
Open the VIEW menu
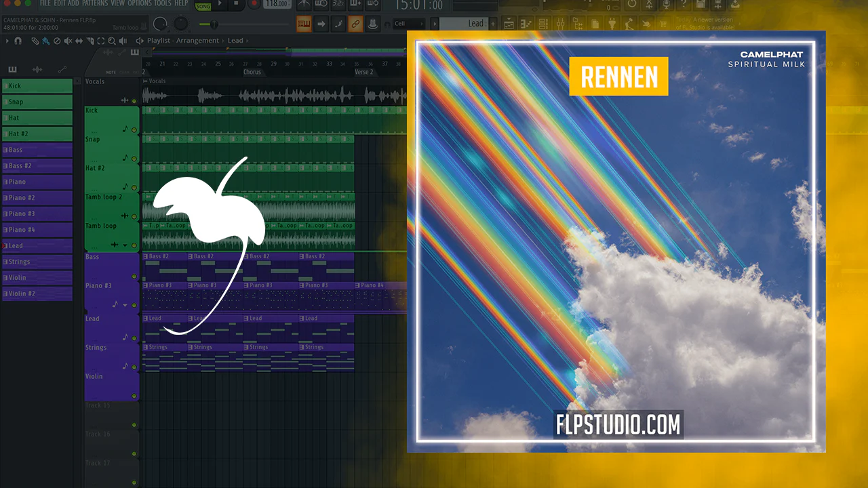(117, 3)
